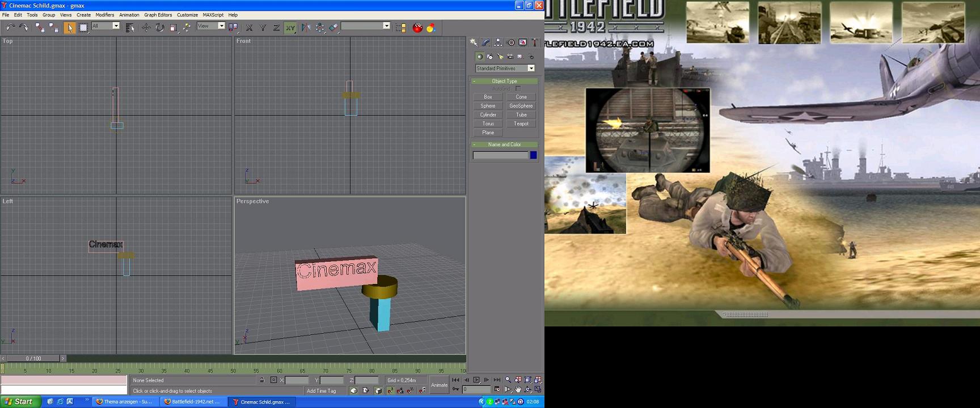Create a Cylinder primitive
Viewport: 980px width, 408px height.
click(488, 114)
